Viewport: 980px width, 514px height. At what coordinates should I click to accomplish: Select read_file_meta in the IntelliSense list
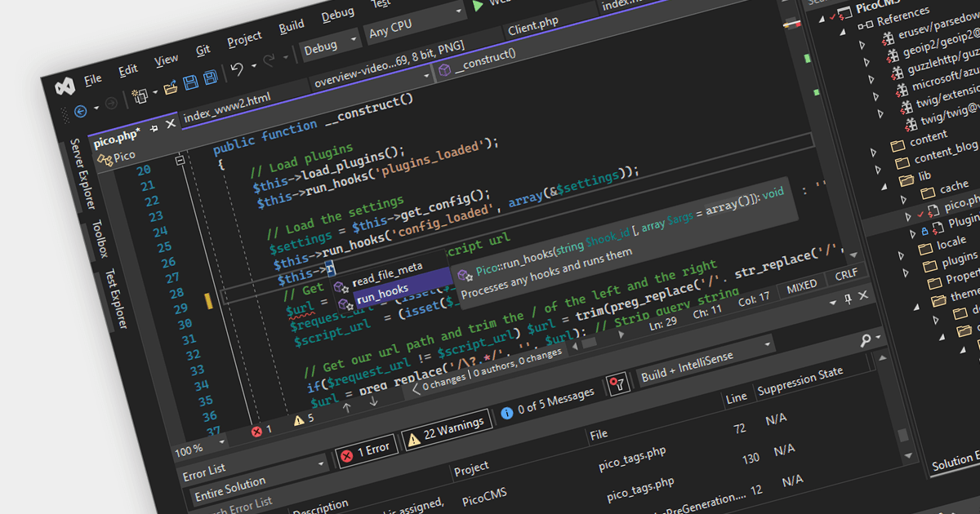pos(388,275)
